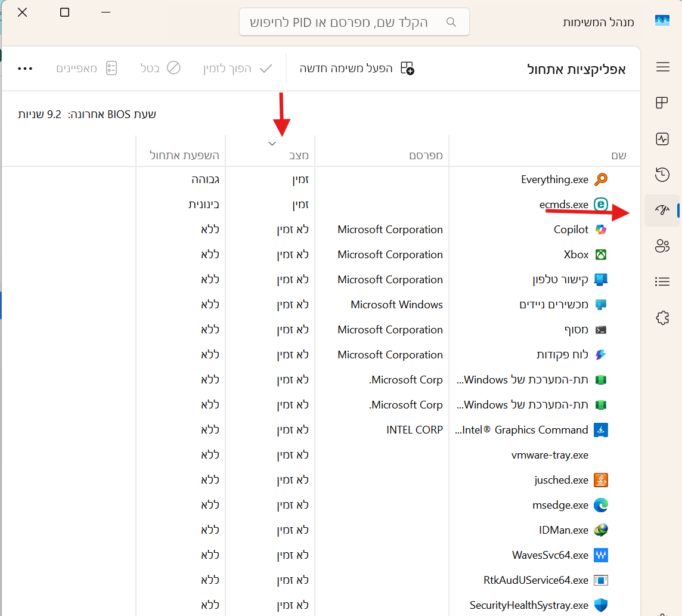Select the Copilot startup entry
The image size is (682, 616).
tap(571, 230)
